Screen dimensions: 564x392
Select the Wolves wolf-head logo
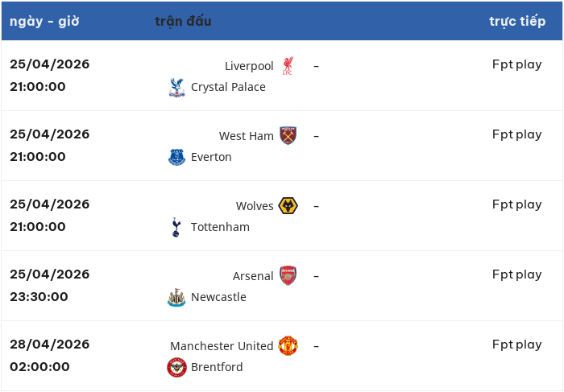[288, 206]
